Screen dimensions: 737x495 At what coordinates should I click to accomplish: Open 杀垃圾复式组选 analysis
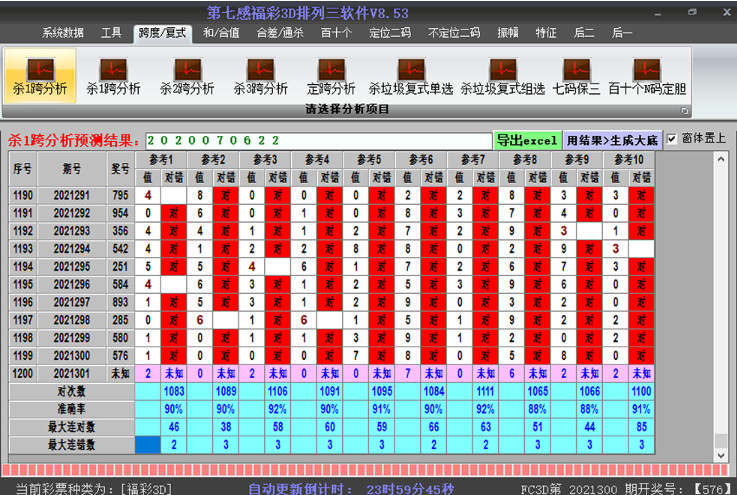(x=502, y=76)
